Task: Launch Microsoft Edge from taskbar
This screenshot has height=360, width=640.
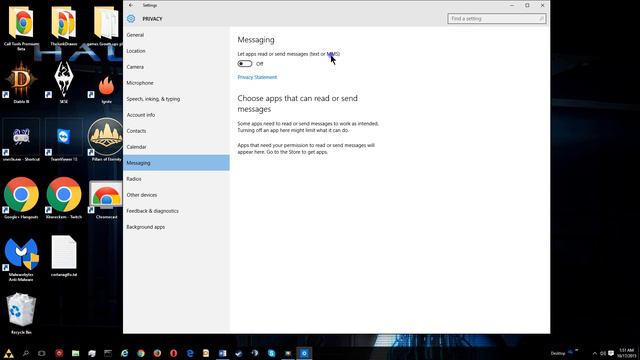Action: pos(190,353)
